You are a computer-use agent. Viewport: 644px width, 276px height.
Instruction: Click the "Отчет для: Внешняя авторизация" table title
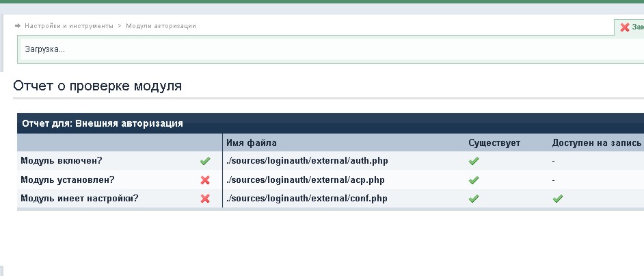[x=103, y=123]
